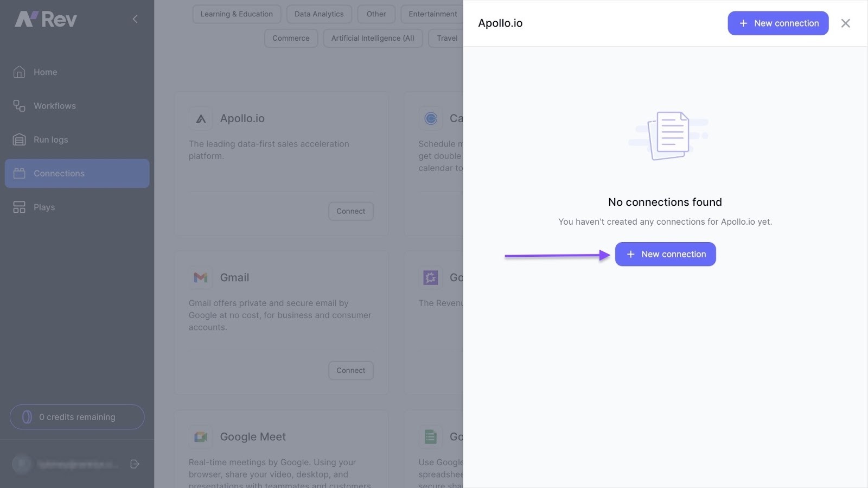Click the Run logs icon
Screen dimensions: 868x488
(x=20, y=140)
